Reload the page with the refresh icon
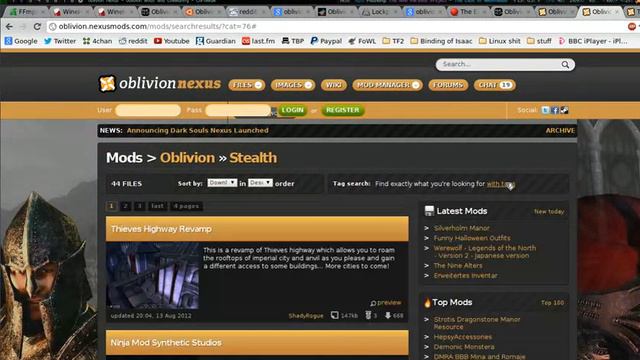This screenshot has width=640, height=360. [x=37, y=27]
